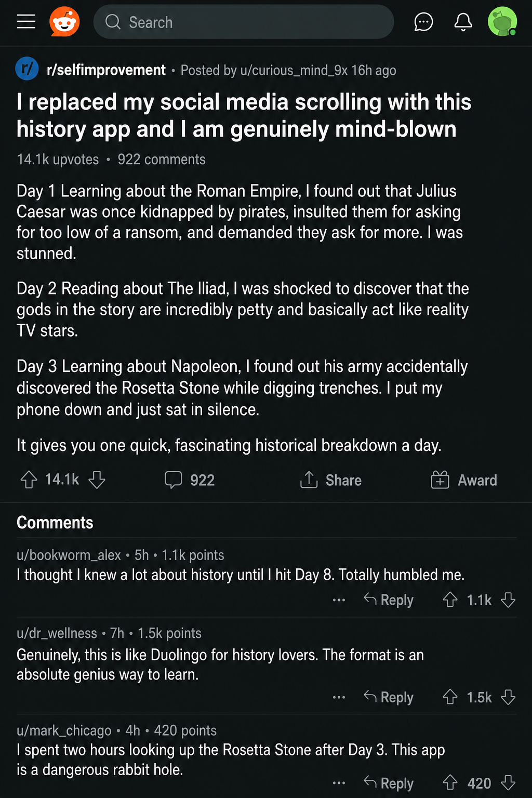Share this post
The height and width of the screenshot is (798, 532).
pyautogui.click(x=330, y=480)
